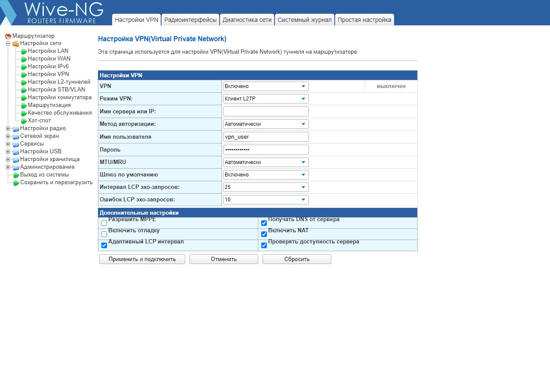550x392 pixels.
Task: Open the MTU/MRU dropdown
Action: coord(266,162)
